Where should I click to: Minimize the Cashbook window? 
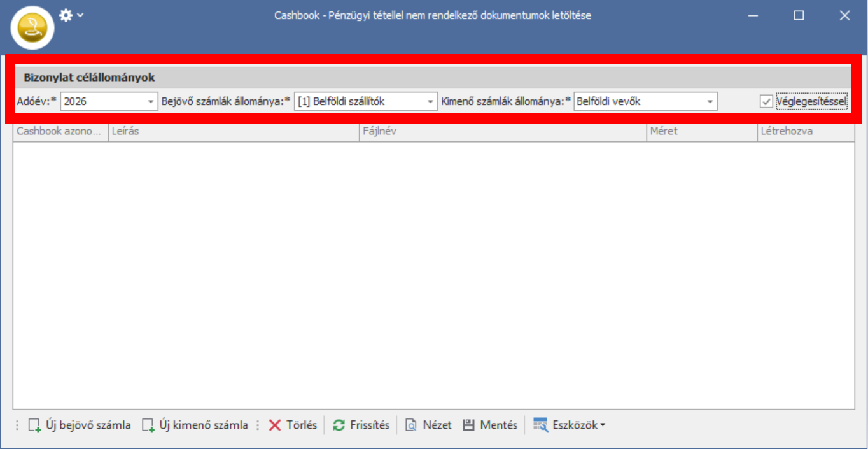(753, 15)
